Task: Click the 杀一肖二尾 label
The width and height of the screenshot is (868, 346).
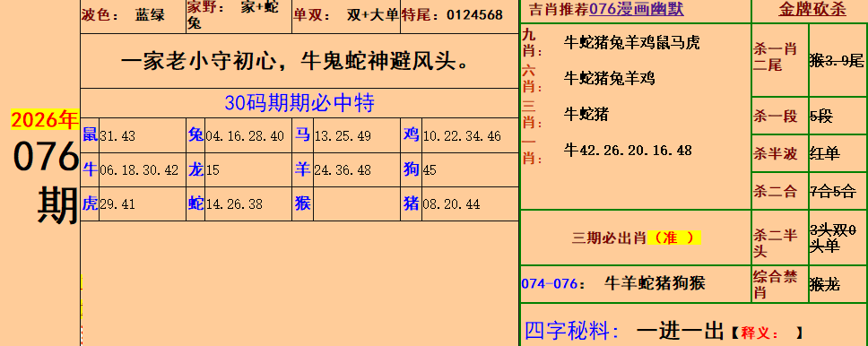Action: tap(775, 56)
